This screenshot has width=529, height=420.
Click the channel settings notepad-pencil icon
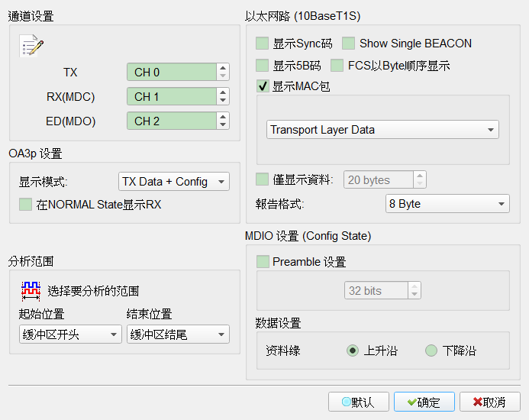[x=31, y=46]
